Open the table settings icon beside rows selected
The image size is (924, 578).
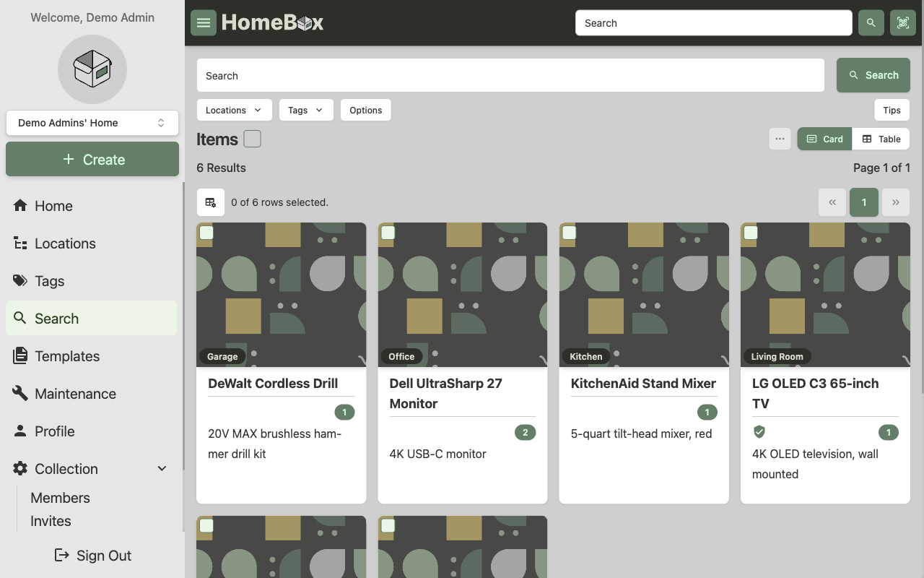coord(211,202)
